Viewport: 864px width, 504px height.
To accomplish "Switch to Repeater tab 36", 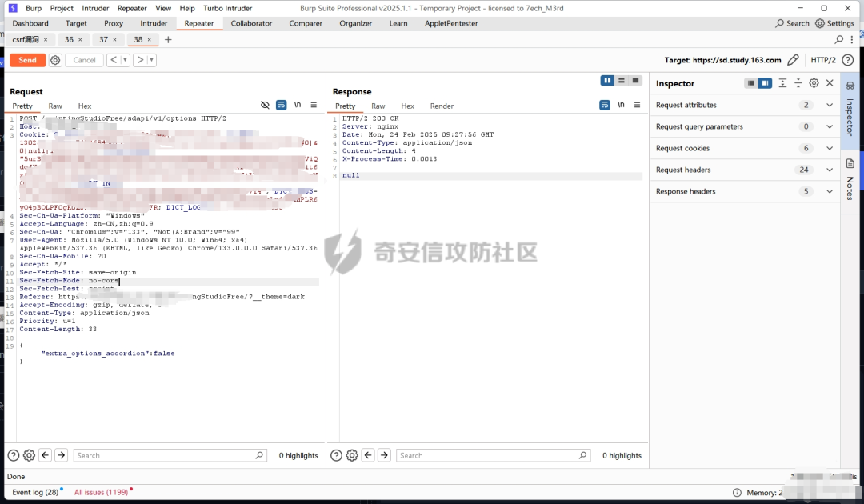I will point(69,40).
